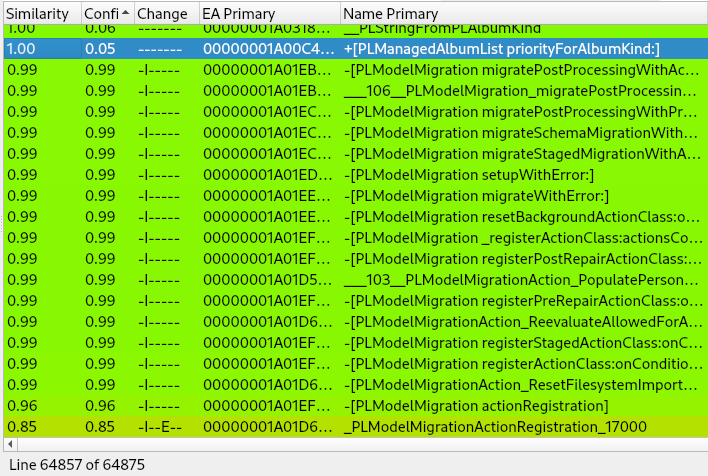Select the migrateStagedMigrationWithA… row
Screen dimensions: 708x476
tap(356, 154)
